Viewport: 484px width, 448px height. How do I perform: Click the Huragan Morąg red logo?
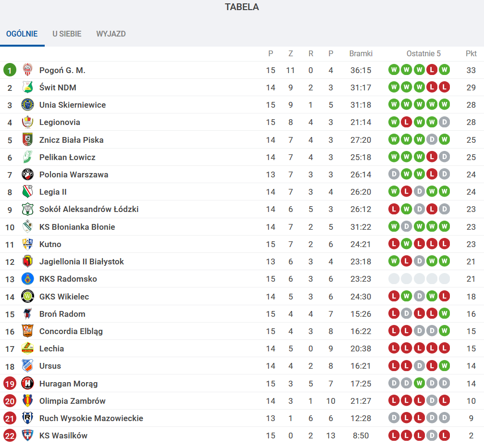[27, 384]
